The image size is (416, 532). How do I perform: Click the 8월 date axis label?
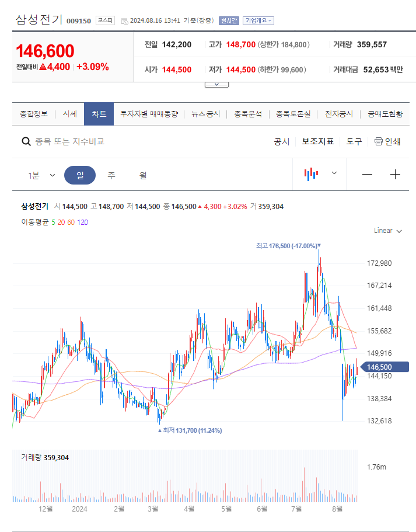pyautogui.click(x=337, y=509)
